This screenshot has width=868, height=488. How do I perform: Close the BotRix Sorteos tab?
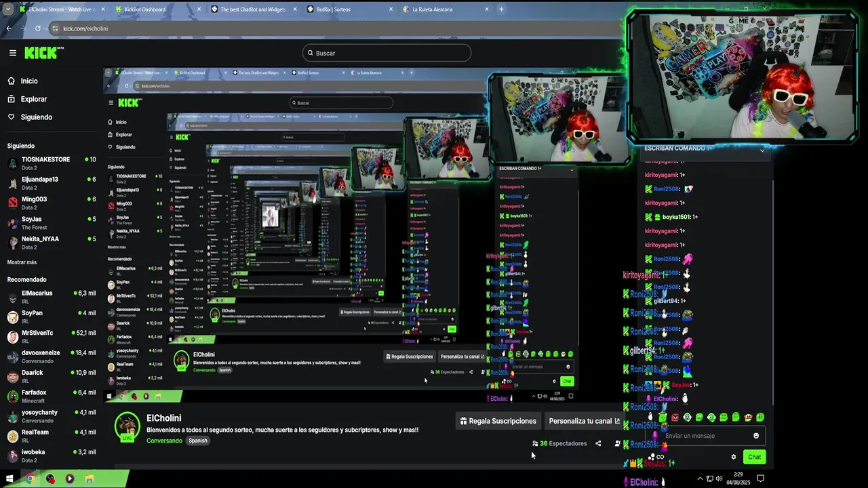click(391, 9)
